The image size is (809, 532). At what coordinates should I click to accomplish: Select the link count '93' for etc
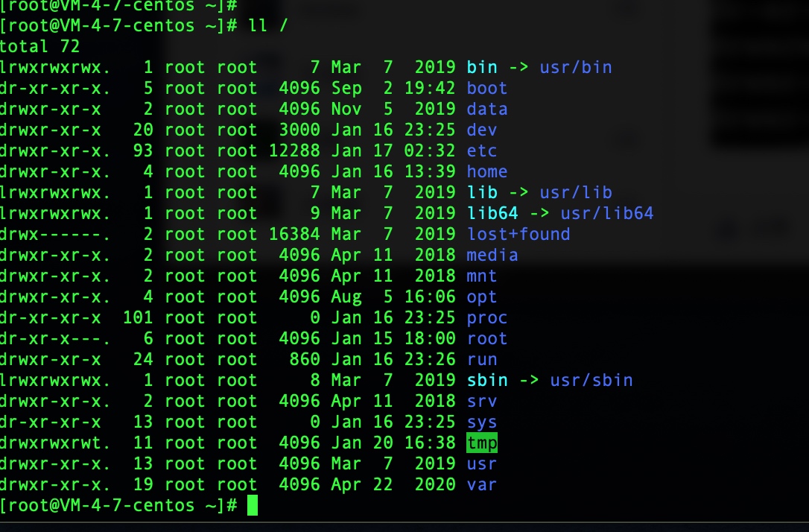[143, 151]
